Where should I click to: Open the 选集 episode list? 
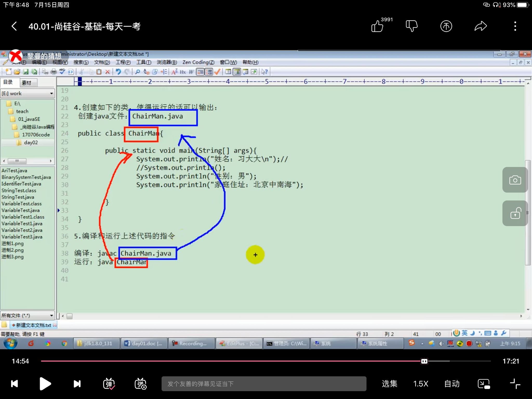click(x=389, y=384)
